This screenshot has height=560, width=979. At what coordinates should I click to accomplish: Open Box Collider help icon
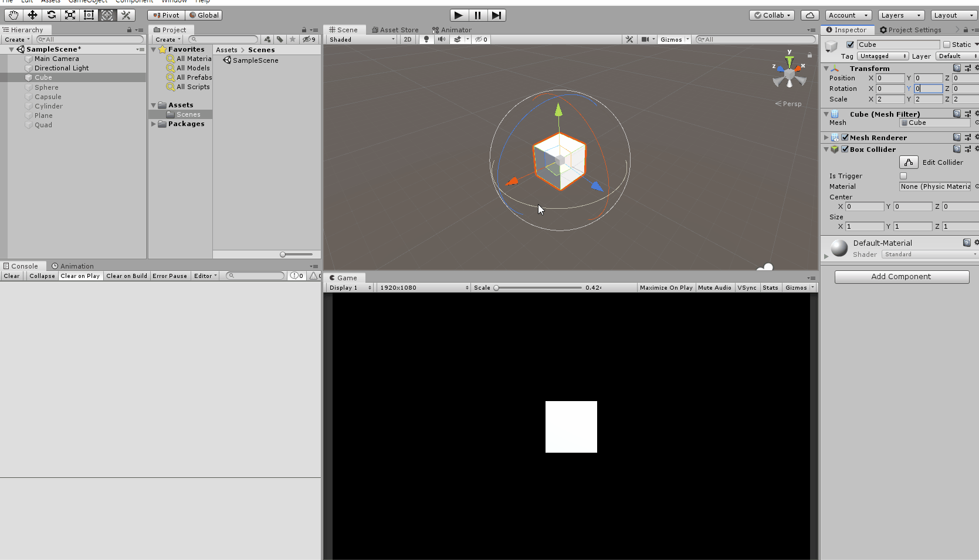957,149
